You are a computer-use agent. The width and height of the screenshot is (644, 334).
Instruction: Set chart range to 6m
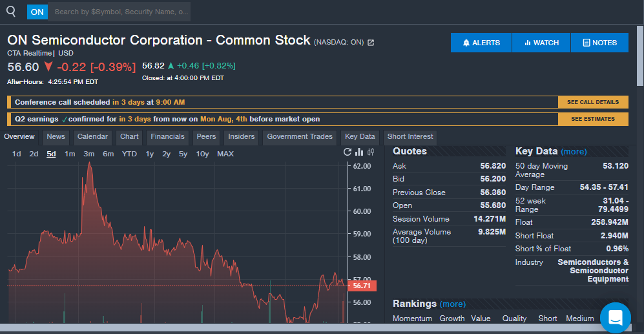(108, 154)
